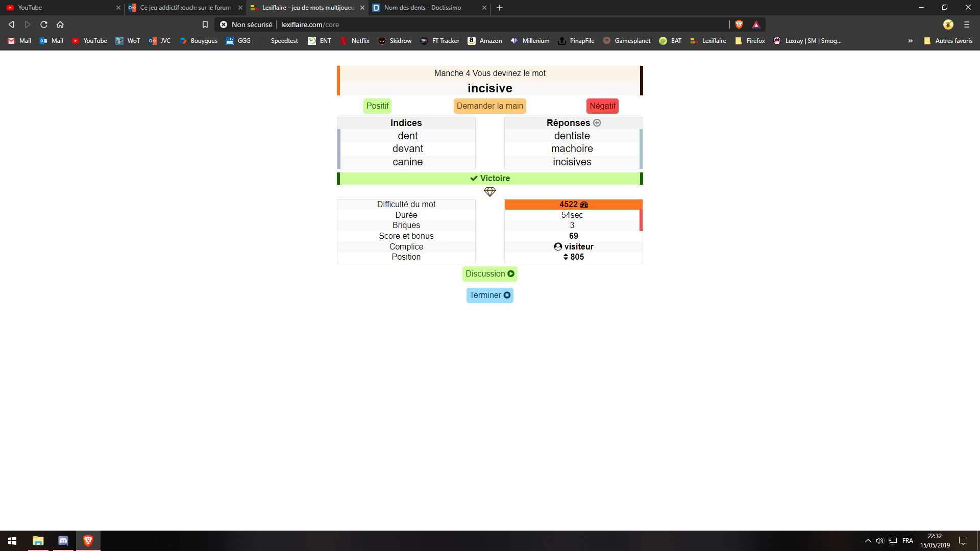Bookmark this page with bookmark icon
This screenshot has width=980, height=551.
(x=205, y=24)
